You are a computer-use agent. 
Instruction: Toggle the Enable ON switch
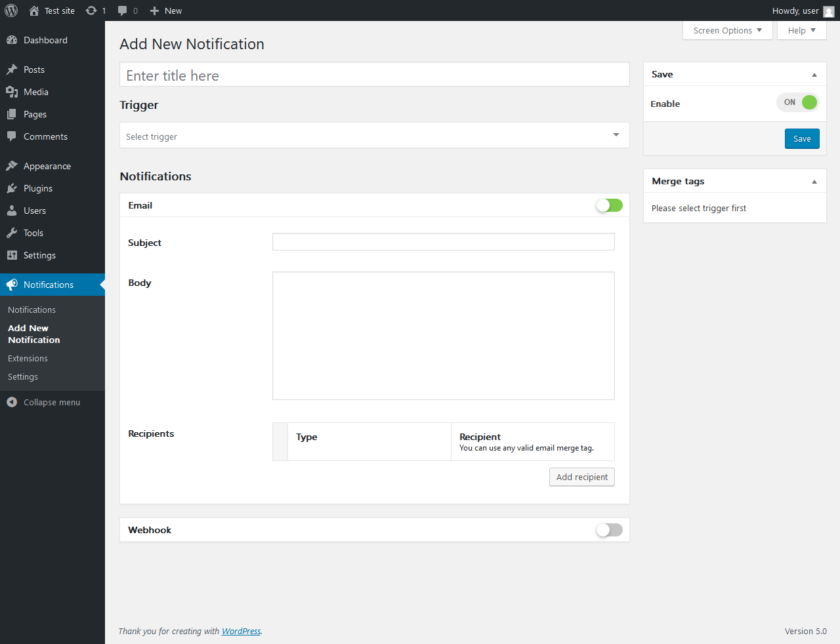click(x=798, y=102)
